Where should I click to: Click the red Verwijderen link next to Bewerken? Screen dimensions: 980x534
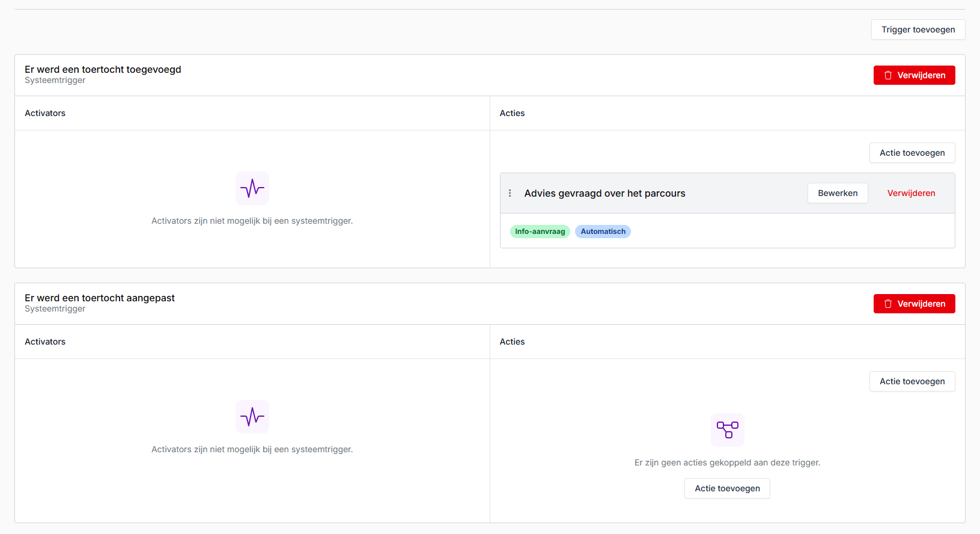pyautogui.click(x=911, y=193)
